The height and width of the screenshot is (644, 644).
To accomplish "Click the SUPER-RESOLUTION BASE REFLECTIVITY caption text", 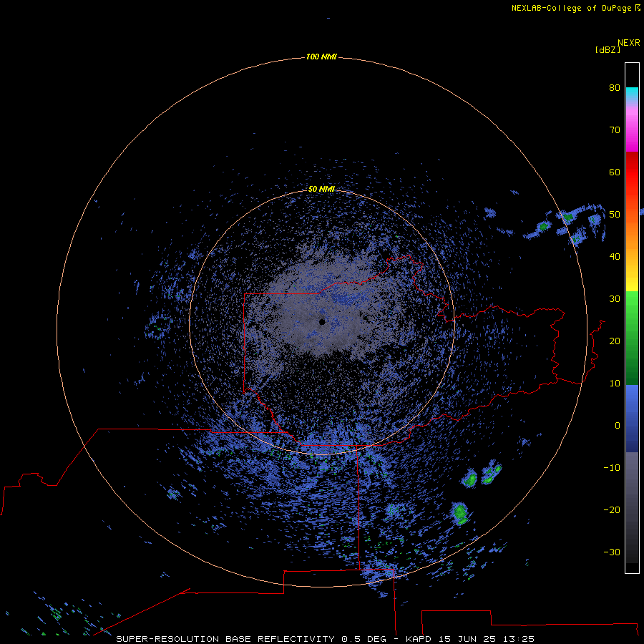I will coord(225,639).
